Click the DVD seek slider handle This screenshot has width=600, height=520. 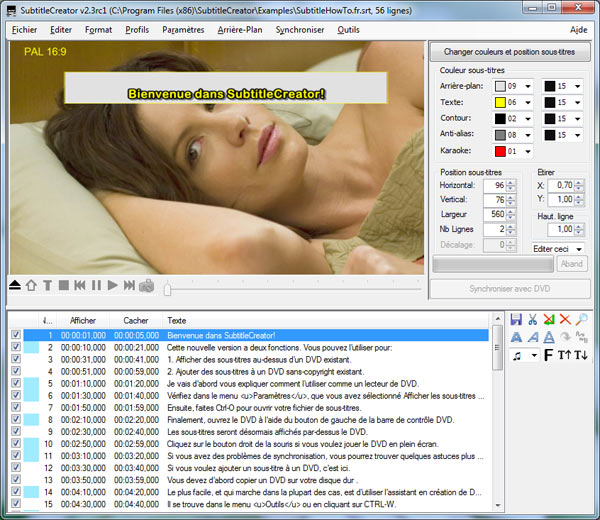[167, 288]
